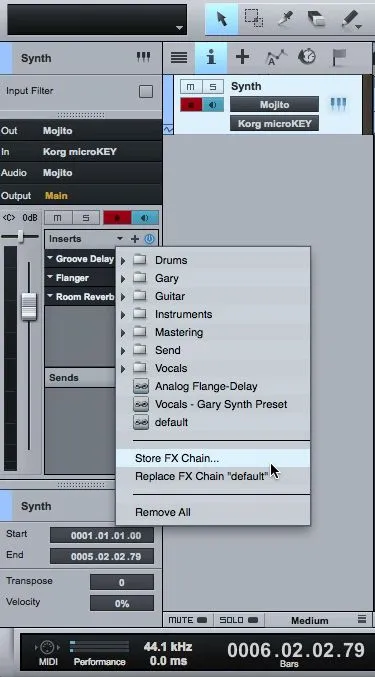Load the Analog Flange-Delay FX chain
The image size is (375, 677).
pyautogui.click(x=213, y=386)
